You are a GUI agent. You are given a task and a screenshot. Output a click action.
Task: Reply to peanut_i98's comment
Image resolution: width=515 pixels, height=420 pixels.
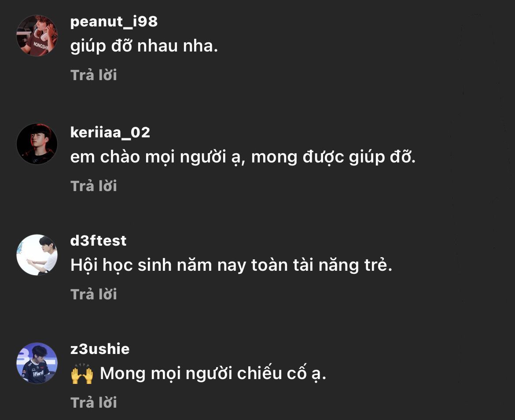click(94, 75)
